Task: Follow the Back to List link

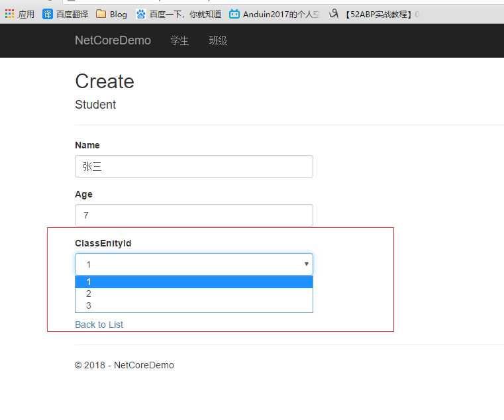Action: (x=99, y=325)
